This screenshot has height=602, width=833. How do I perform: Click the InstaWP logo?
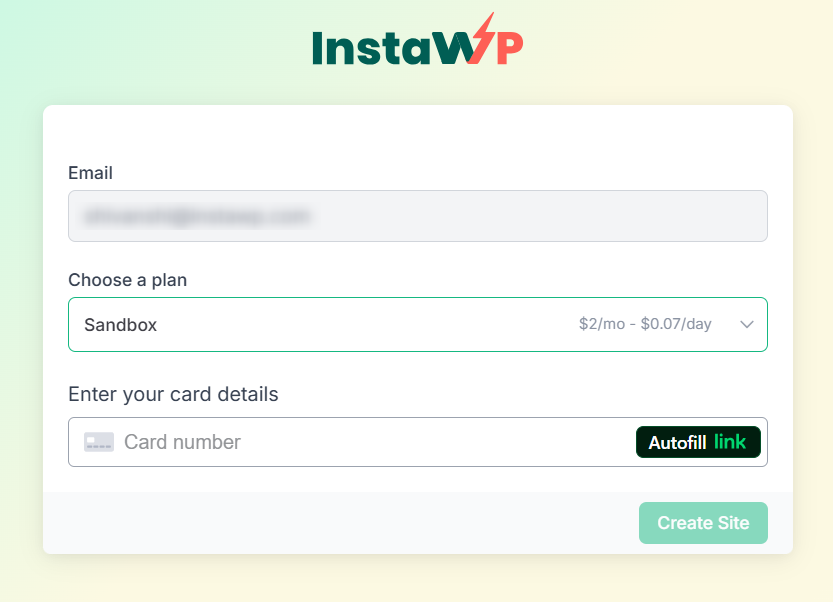418,39
